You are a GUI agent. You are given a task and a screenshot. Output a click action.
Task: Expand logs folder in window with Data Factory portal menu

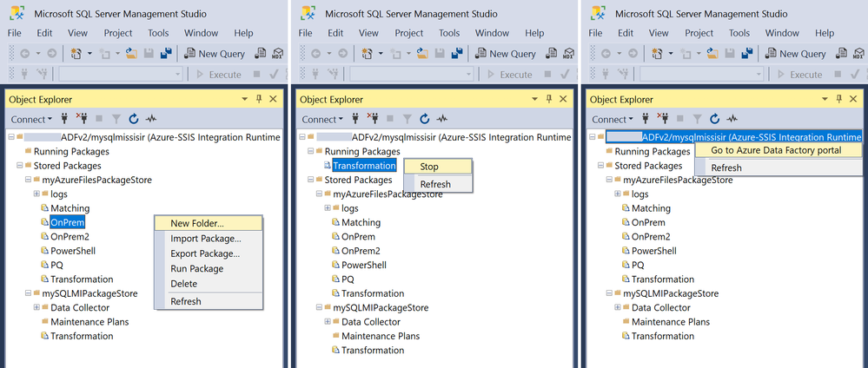pos(618,194)
